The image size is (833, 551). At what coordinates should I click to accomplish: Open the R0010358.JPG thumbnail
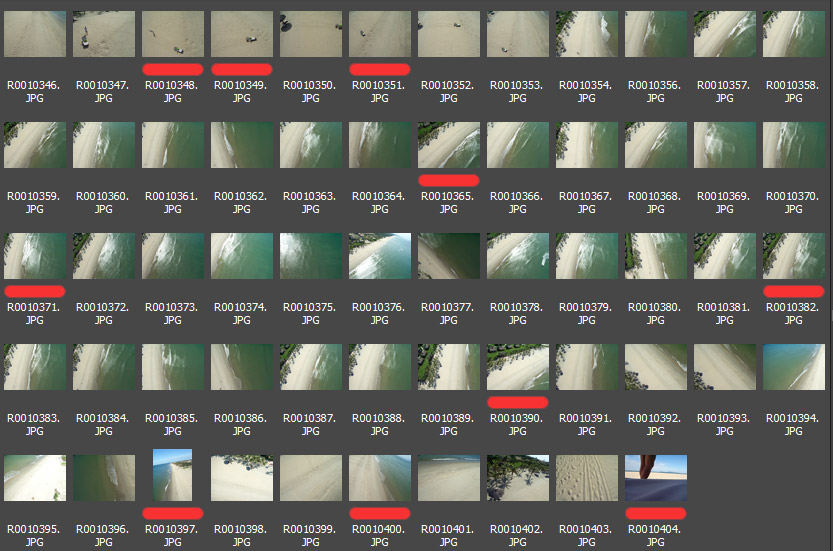pos(794,34)
